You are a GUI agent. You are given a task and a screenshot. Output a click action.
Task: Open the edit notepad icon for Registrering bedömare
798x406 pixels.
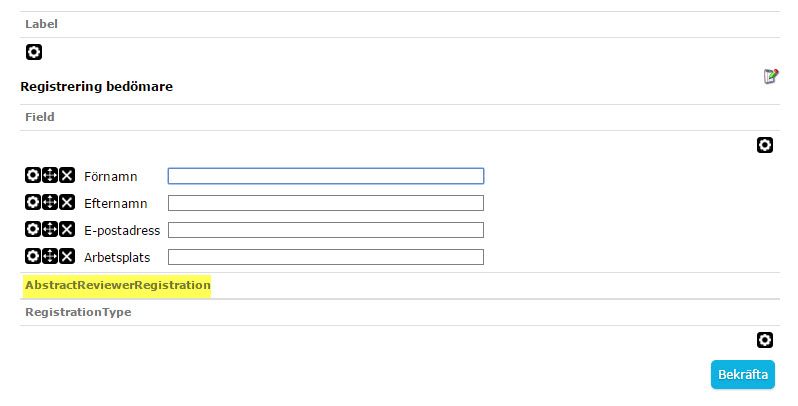(771, 76)
